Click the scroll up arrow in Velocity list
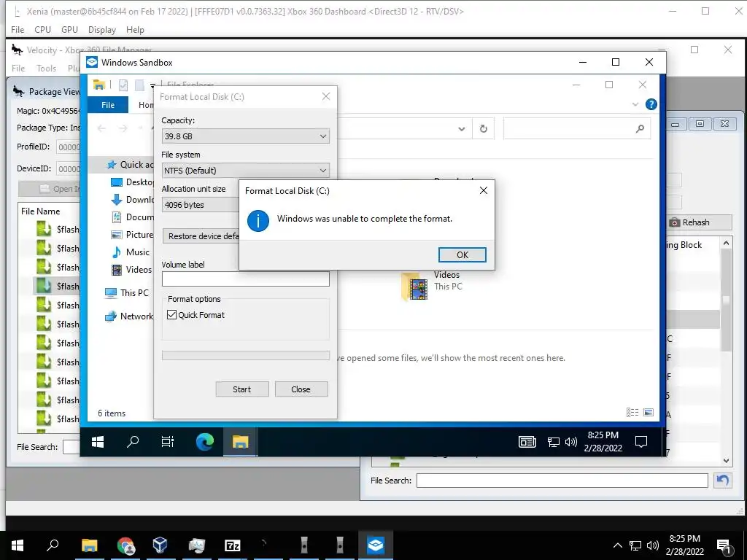The width and height of the screenshot is (747, 560). tap(726, 243)
